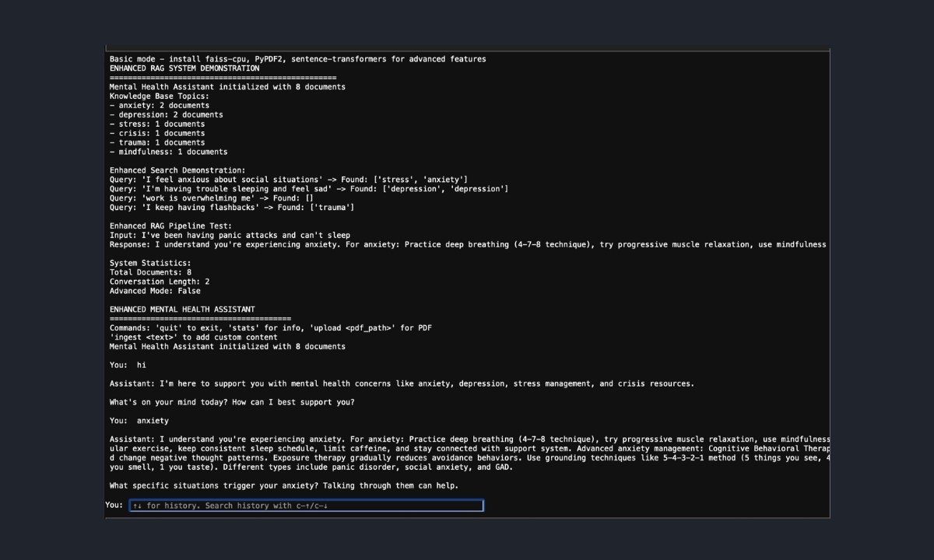
Task: Click the "'ingest <text>' to add custom content" line
Action: 193,338
